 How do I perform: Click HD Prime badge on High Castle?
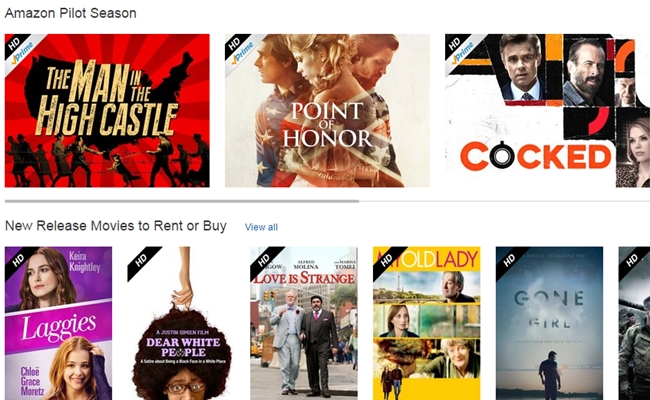20,50
